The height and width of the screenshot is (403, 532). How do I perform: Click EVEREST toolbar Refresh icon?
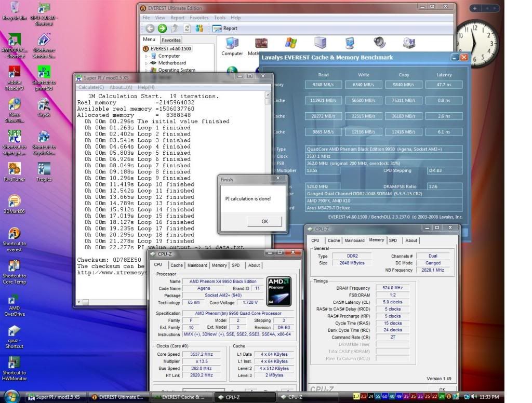click(187, 29)
